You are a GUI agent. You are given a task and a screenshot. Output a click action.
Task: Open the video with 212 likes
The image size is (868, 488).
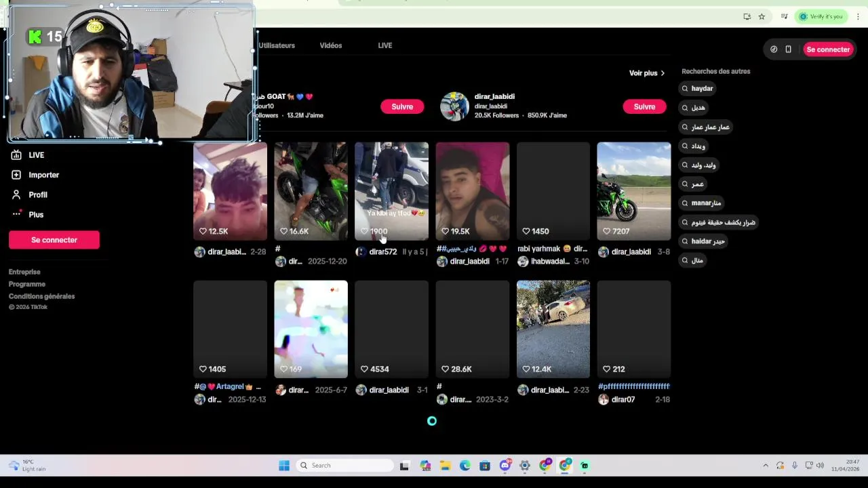tap(633, 329)
